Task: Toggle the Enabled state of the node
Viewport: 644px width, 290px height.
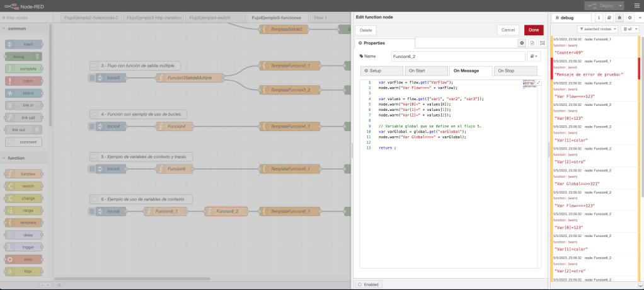Action: 369,284
